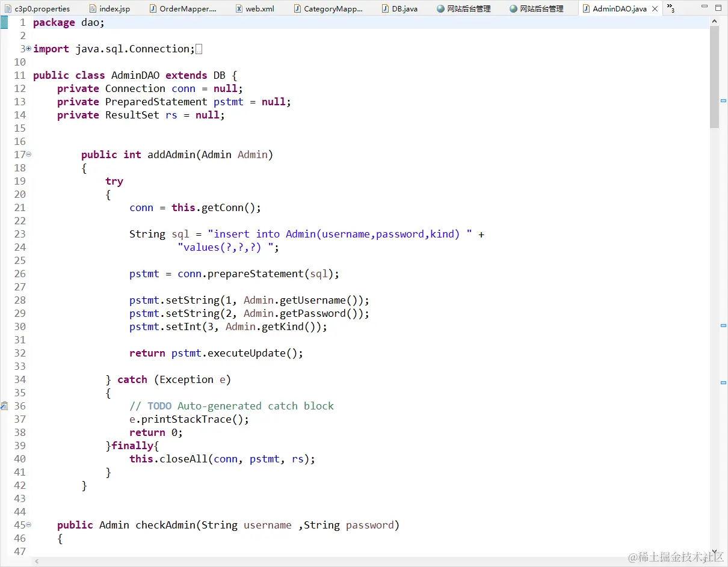Open the web.xml tab
728x567 pixels.
[x=255, y=8]
